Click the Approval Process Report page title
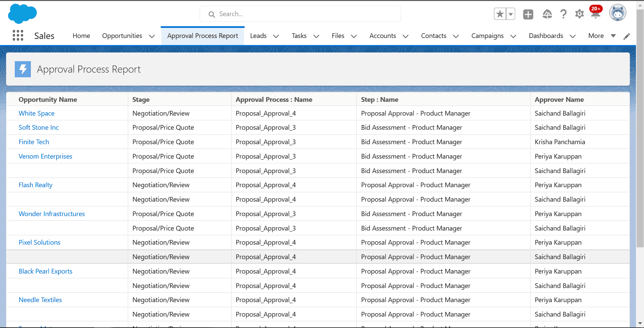Screen dimensions: 644x328 pos(89,69)
